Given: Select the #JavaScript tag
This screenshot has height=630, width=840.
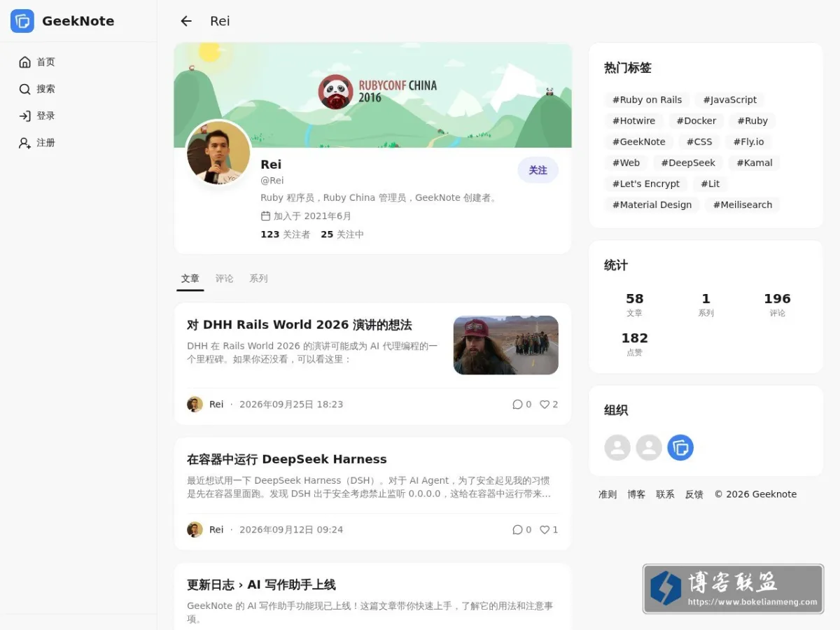Looking at the screenshot, I should pyautogui.click(x=730, y=99).
